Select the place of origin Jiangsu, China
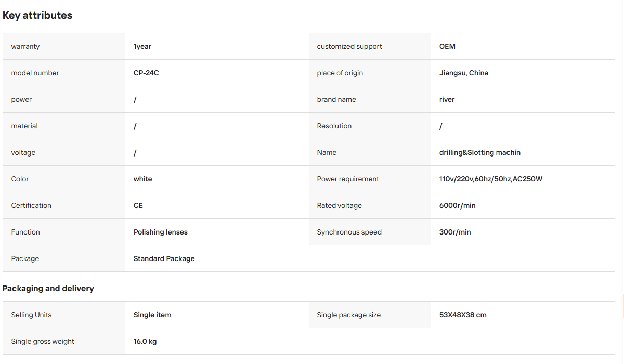This screenshot has height=364, width=624. 464,73
